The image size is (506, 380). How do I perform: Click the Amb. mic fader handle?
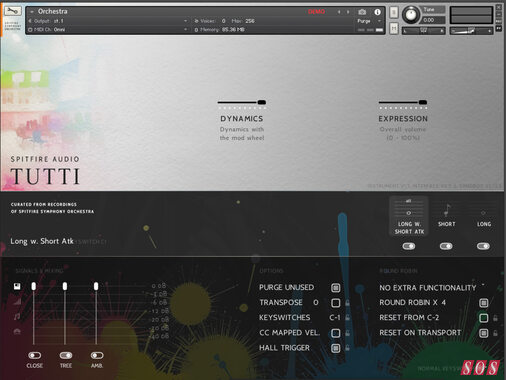click(96, 286)
